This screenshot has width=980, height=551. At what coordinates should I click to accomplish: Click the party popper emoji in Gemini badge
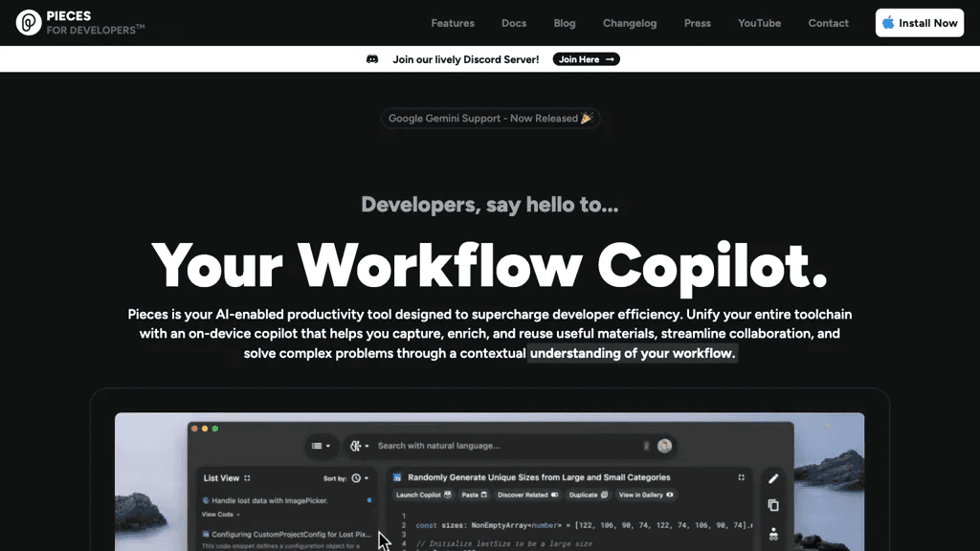pyautogui.click(x=587, y=118)
